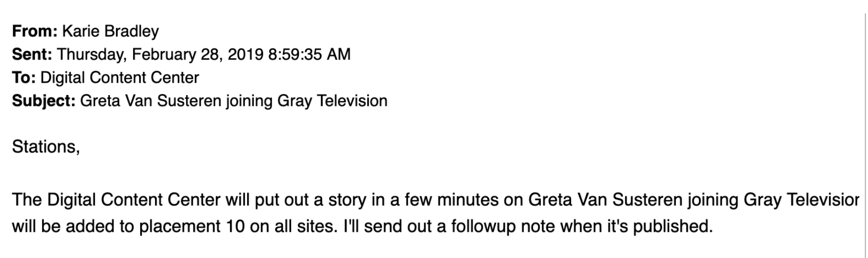Click the 'Subject:' header label

coord(44,101)
